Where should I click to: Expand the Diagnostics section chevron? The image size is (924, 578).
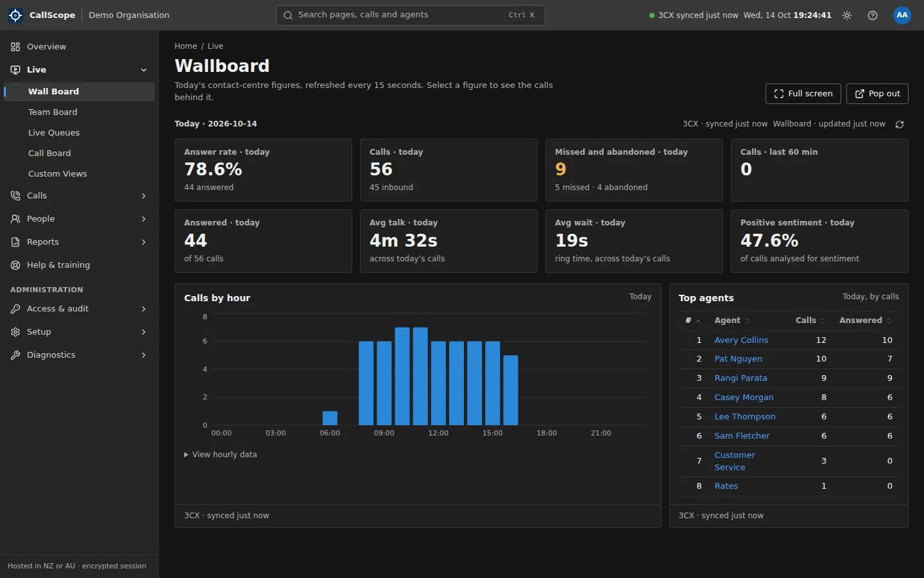(x=144, y=355)
